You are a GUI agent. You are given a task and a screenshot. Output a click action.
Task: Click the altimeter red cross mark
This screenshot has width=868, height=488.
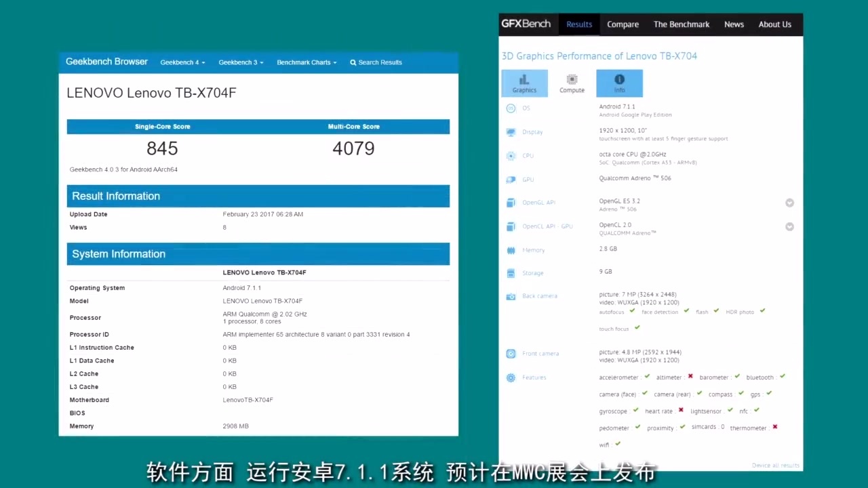tap(690, 376)
